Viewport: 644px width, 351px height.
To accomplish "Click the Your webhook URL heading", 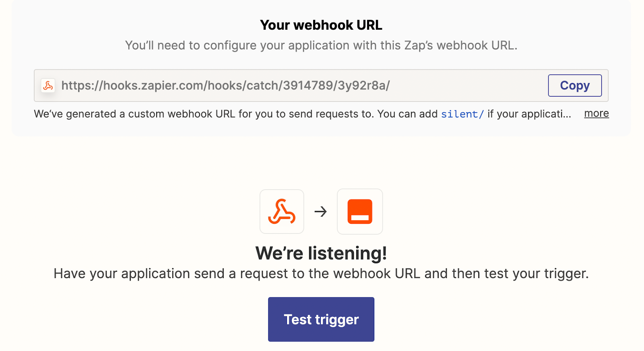I will (321, 25).
